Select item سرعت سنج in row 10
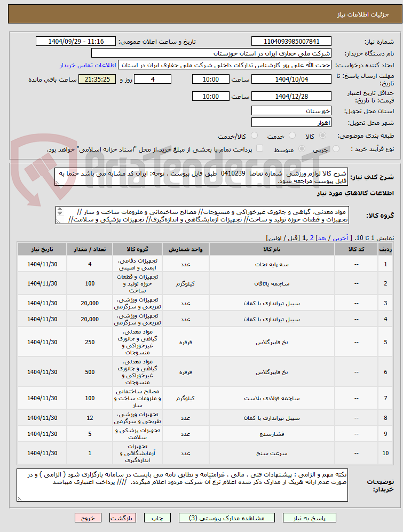 pyautogui.click(x=272, y=453)
